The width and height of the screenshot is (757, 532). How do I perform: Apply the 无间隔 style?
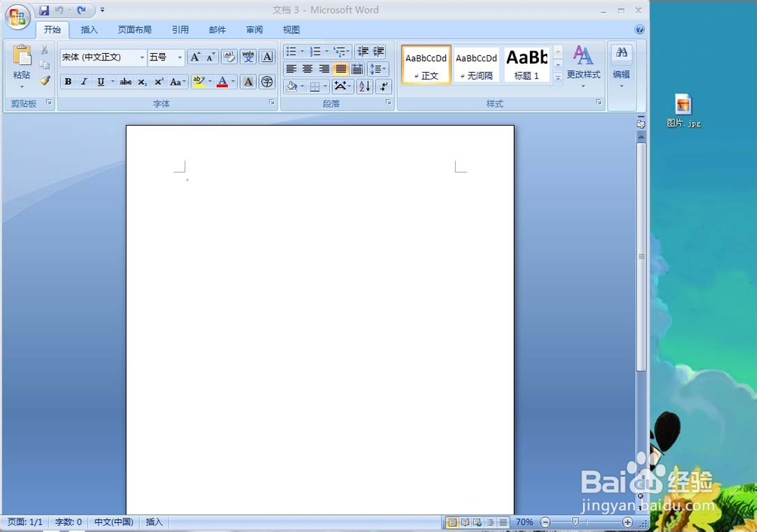point(476,64)
